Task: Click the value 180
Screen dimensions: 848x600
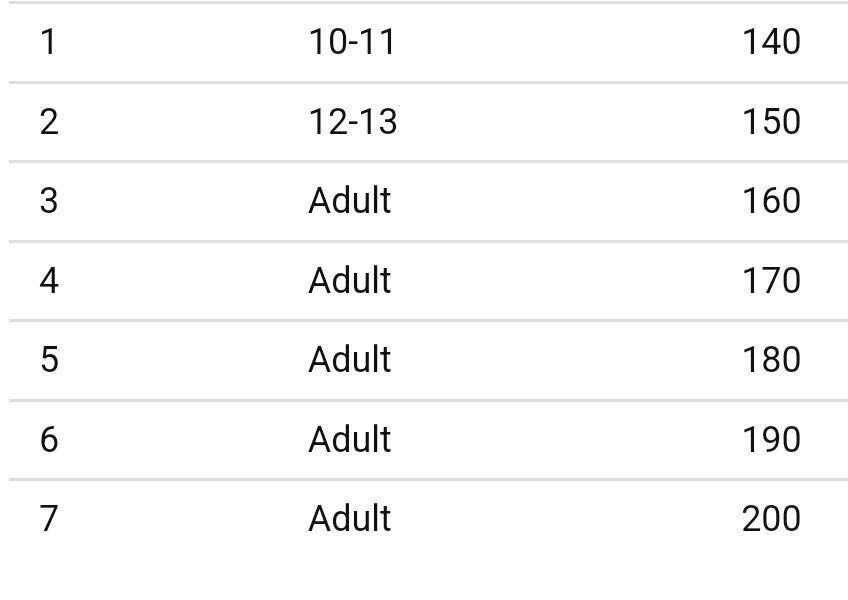Action: 771,360
